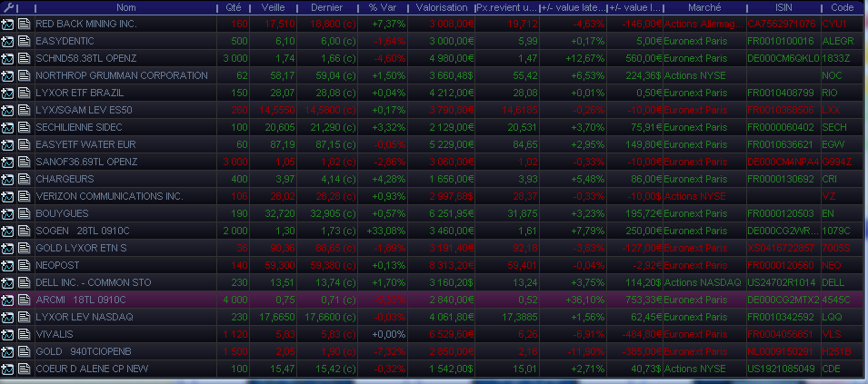This screenshot has height=384, width=868.
Task: Click the NOC code cell
Action: pyautogui.click(x=842, y=75)
